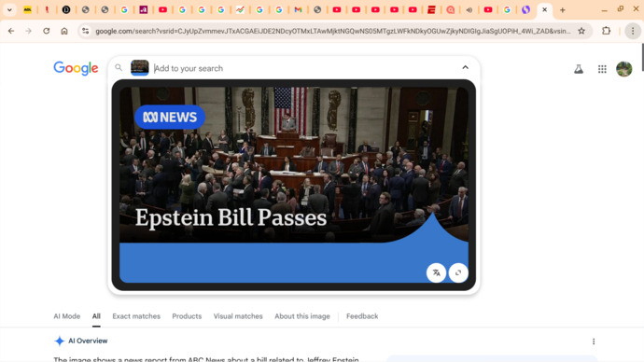Open the tab search dropdown arrow
Screen dimensions: 644x362
tap(9, 10)
